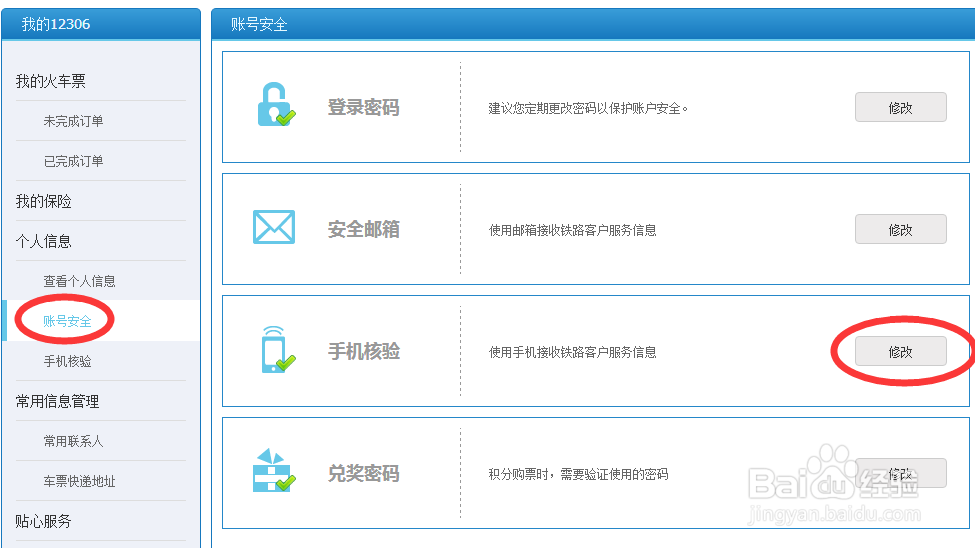Click the 账号安全 panel title

259,24
